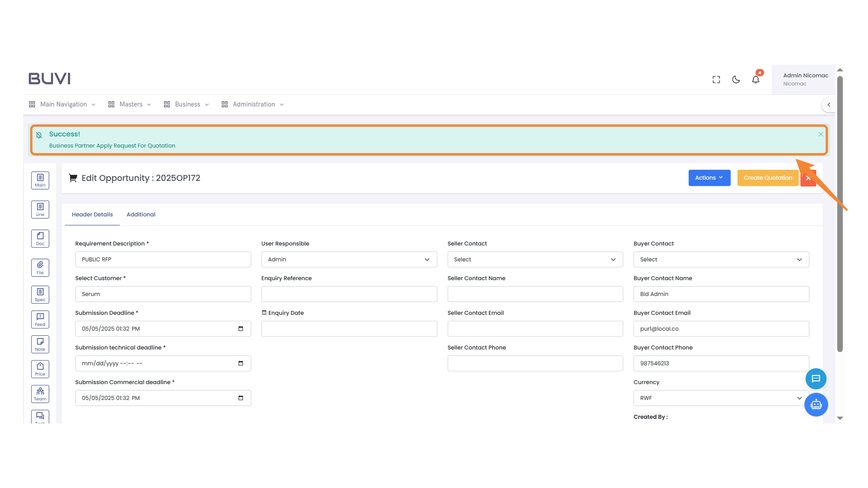Click the Create Quotation button

click(768, 178)
